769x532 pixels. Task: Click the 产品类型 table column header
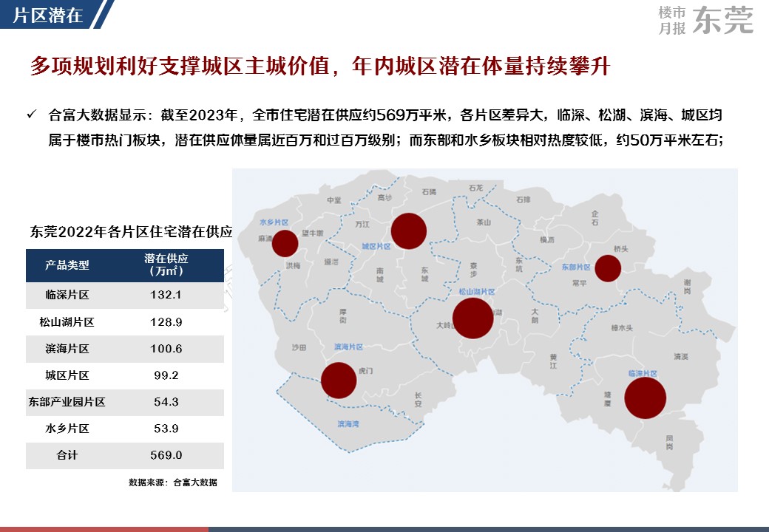pos(67,265)
